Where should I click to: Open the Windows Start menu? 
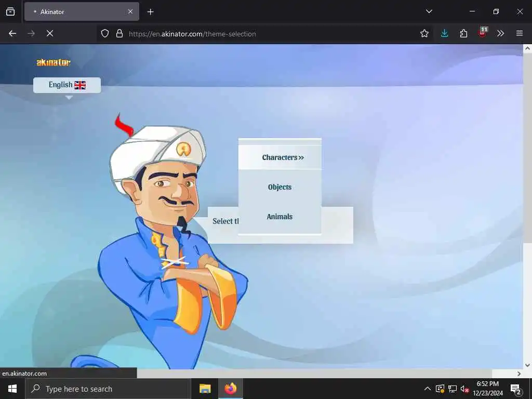pos(12,389)
